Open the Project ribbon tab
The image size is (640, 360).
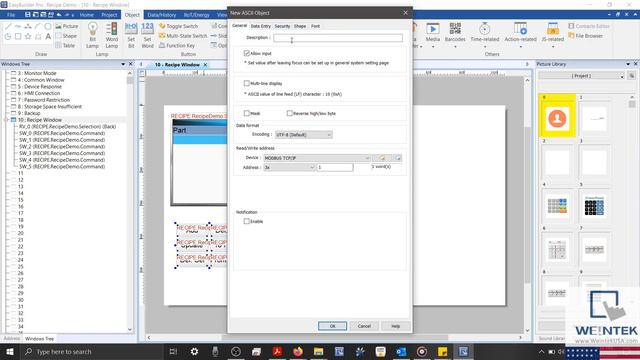(x=109, y=15)
